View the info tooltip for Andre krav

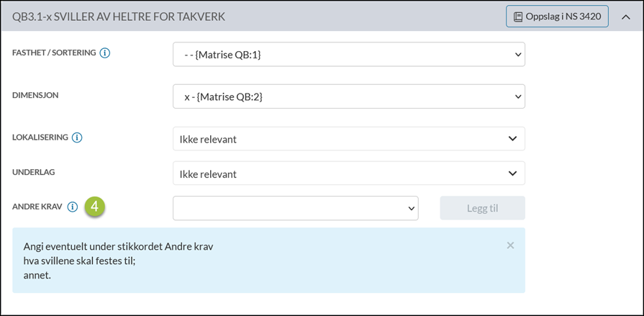(72, 207)
